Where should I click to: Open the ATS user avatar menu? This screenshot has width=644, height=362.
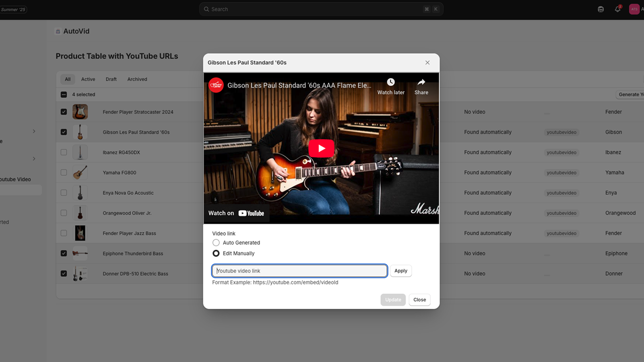coord(635,9)
